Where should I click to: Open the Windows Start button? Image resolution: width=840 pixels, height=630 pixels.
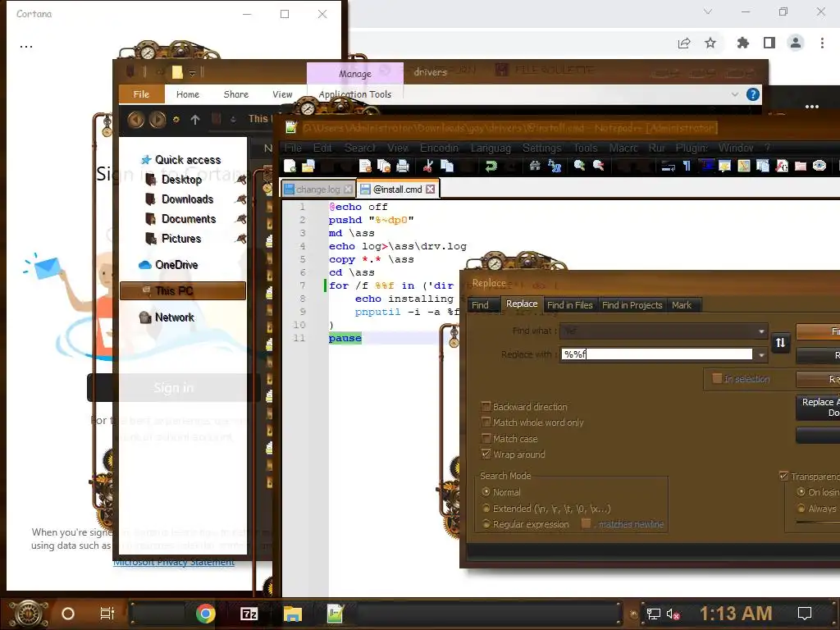click(x=29, y=614)
